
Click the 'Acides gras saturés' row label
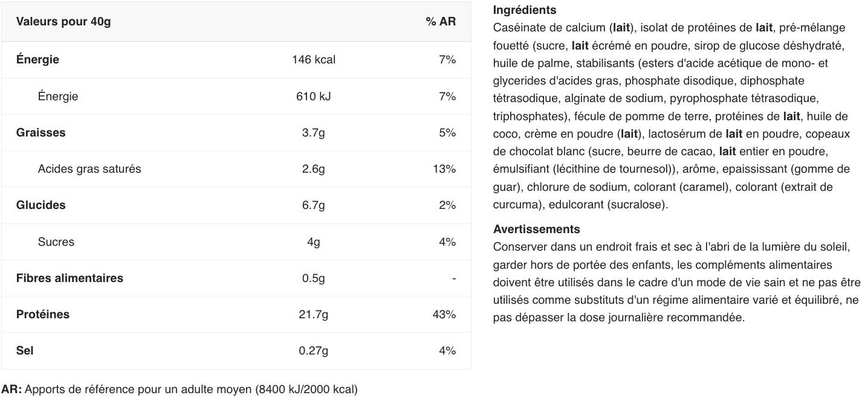point(89,169)
